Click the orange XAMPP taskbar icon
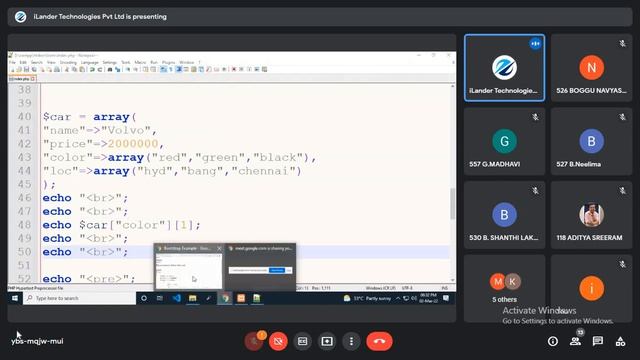This screenshot has height=360, width=640. pos(241,298)
